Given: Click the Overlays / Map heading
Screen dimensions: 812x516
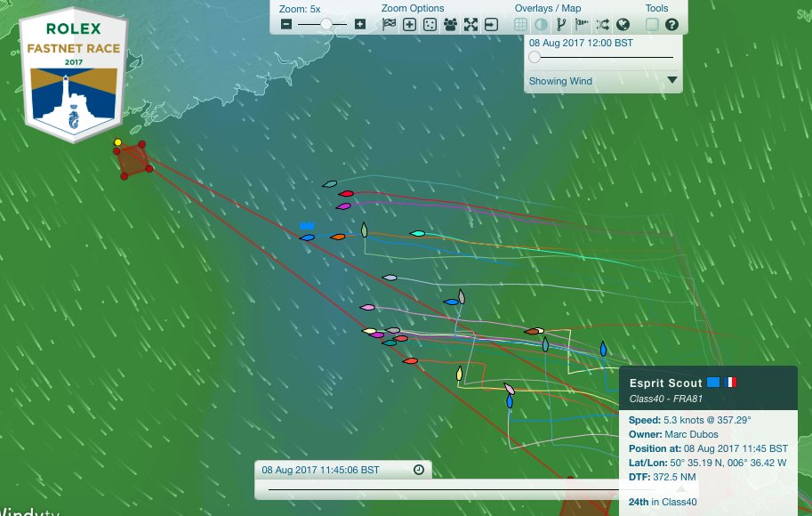Looking at the screenshot, I should [547, 8].
